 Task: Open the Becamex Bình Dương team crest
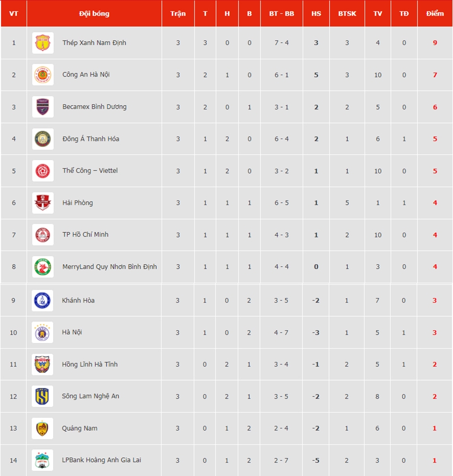point(43,107)
